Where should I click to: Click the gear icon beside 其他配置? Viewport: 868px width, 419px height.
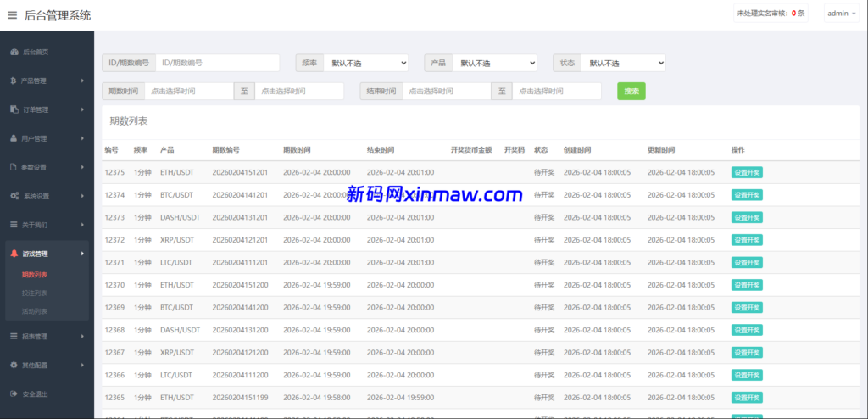point(14,365)
